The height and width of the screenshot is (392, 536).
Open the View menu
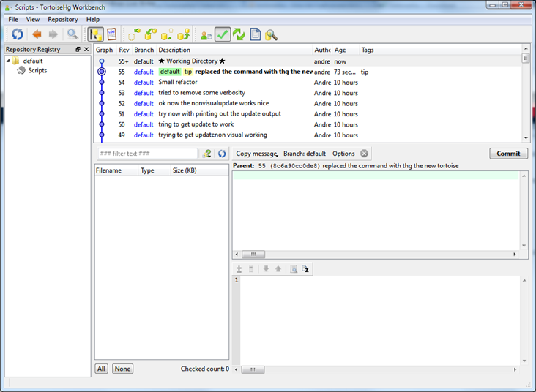pyautogui.click(x=33, y=20)
